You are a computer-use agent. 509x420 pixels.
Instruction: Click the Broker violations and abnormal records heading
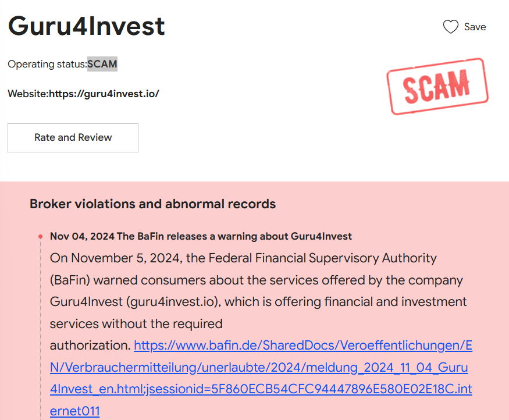click(x=152, y=204)
